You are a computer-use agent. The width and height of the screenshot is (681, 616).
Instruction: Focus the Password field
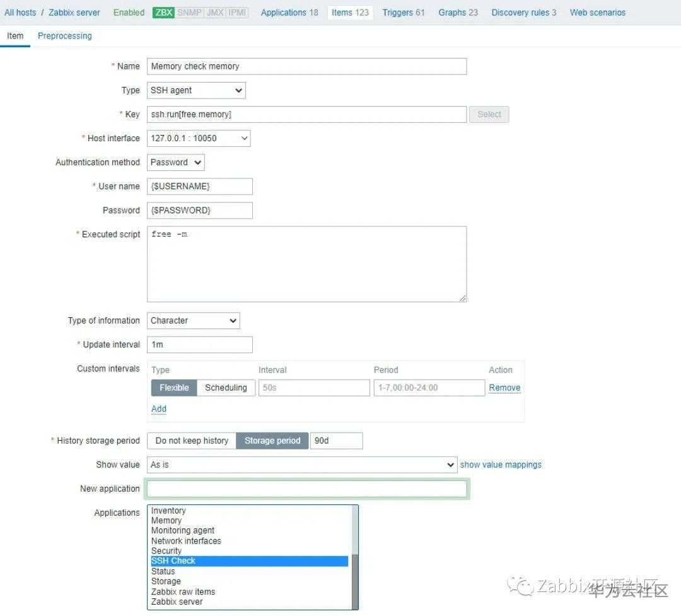click(x=200, y=210)
